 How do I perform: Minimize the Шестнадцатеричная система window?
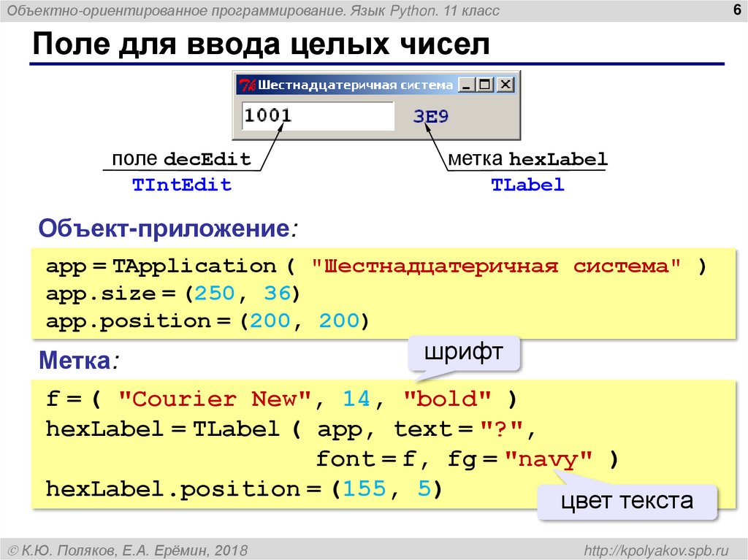coord(466,85)
